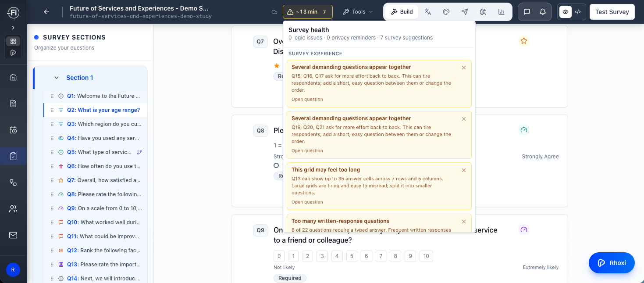Open the documents page icon in sidebar

tap(13, 104)
